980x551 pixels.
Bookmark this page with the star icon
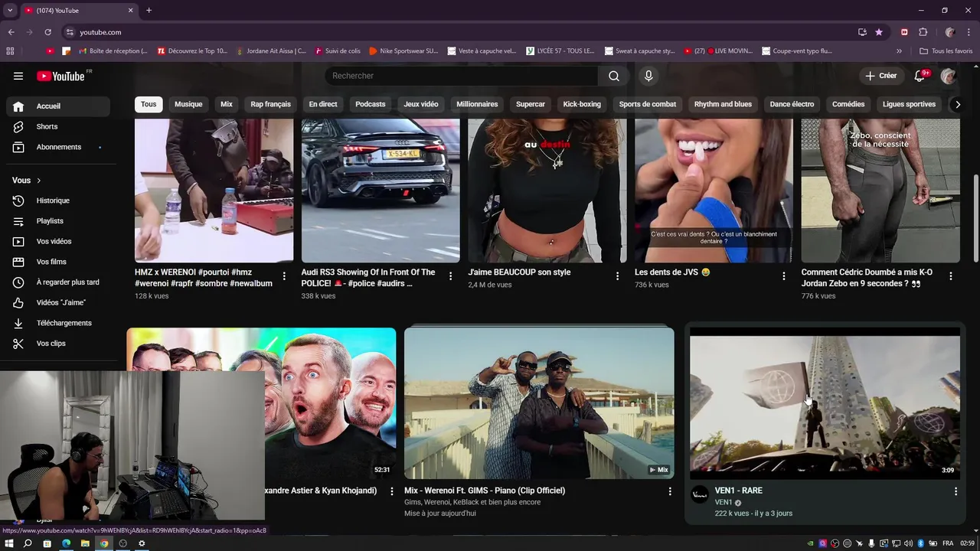(x=879, y=32)
